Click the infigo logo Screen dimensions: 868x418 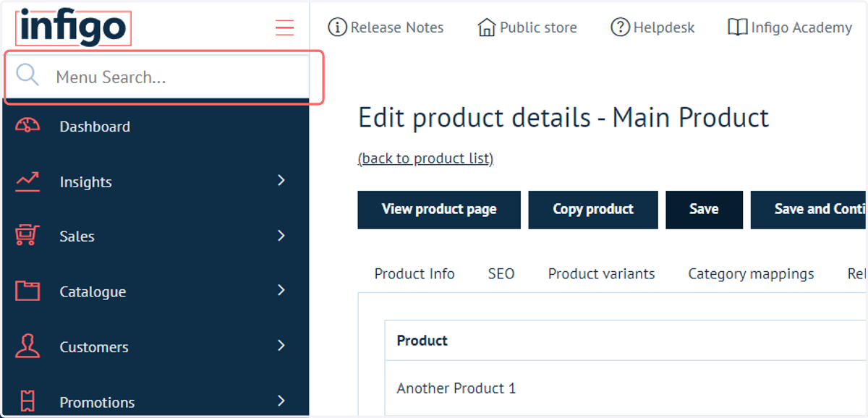(73, 28)
